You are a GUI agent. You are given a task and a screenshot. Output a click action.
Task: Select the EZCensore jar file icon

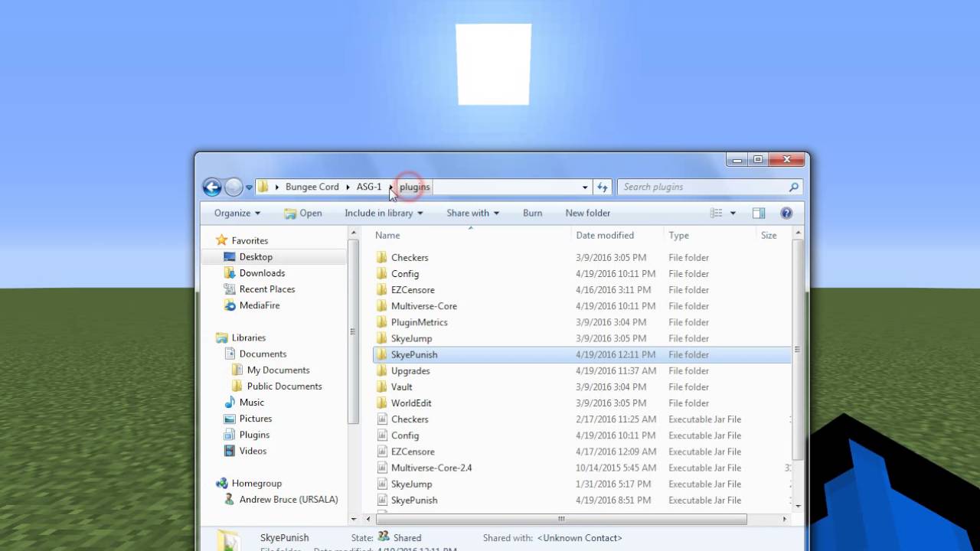point(382,451)
